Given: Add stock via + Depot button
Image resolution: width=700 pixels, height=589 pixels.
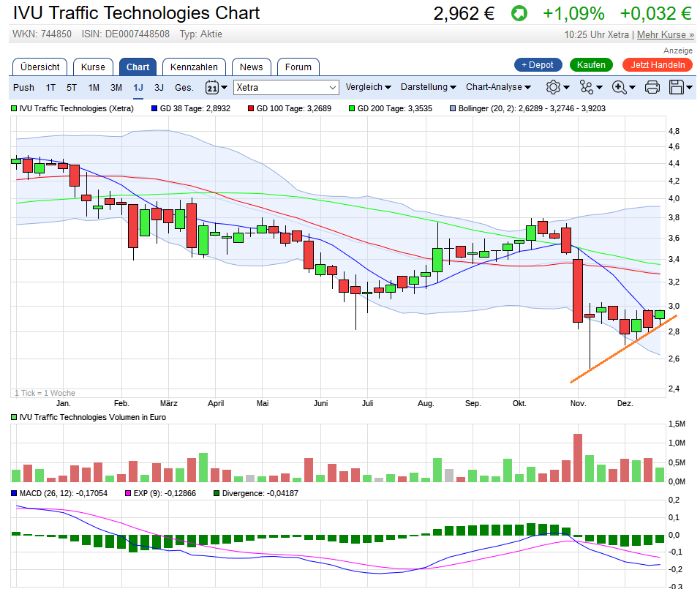Looking at the screenshot, I should (538, 64).
